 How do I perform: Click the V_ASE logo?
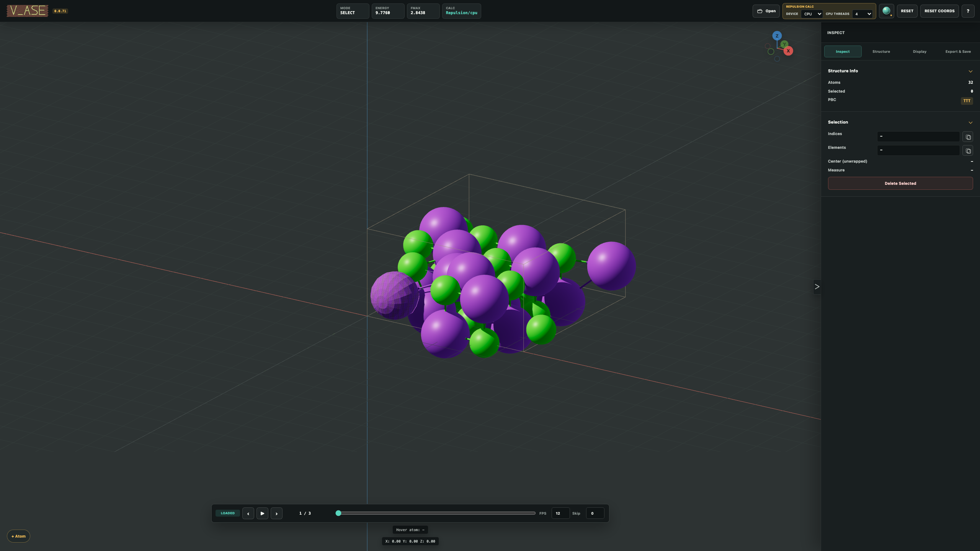[x=27, y=11]
